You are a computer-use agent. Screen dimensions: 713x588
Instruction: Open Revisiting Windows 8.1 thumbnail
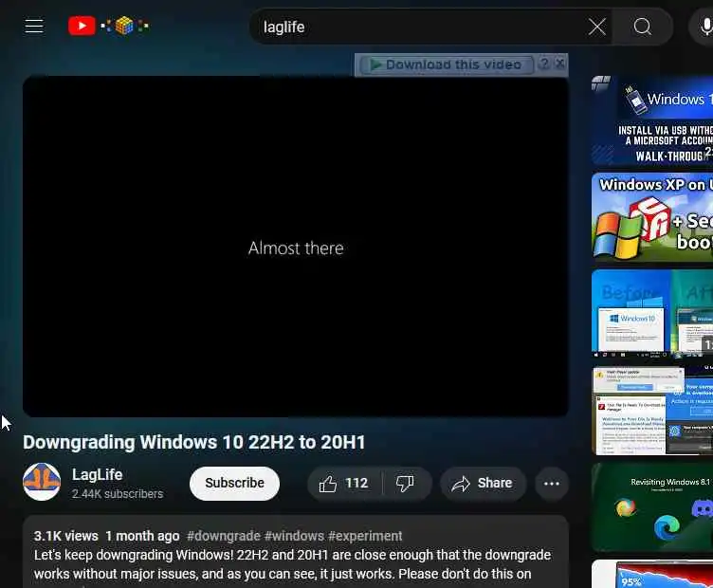point(652,507)
